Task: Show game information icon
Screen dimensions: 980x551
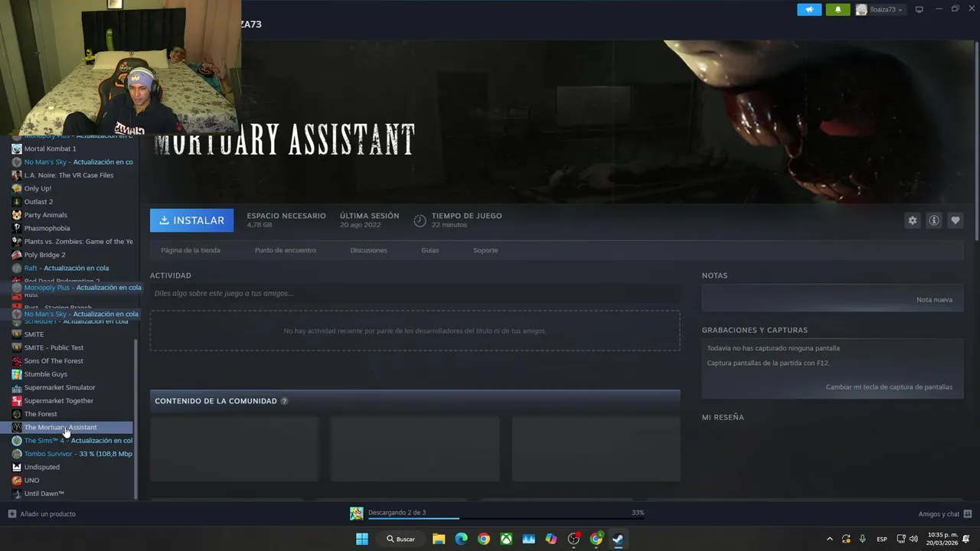Action: [x=934, y=220]
